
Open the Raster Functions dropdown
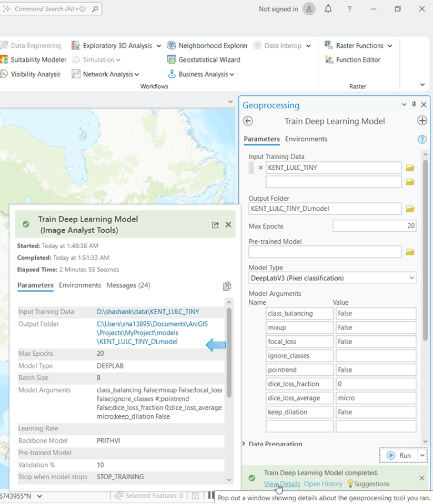point(360,46)
